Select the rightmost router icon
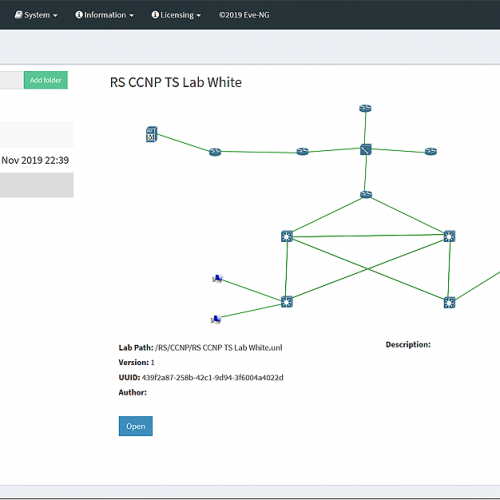 coord(431,152)
